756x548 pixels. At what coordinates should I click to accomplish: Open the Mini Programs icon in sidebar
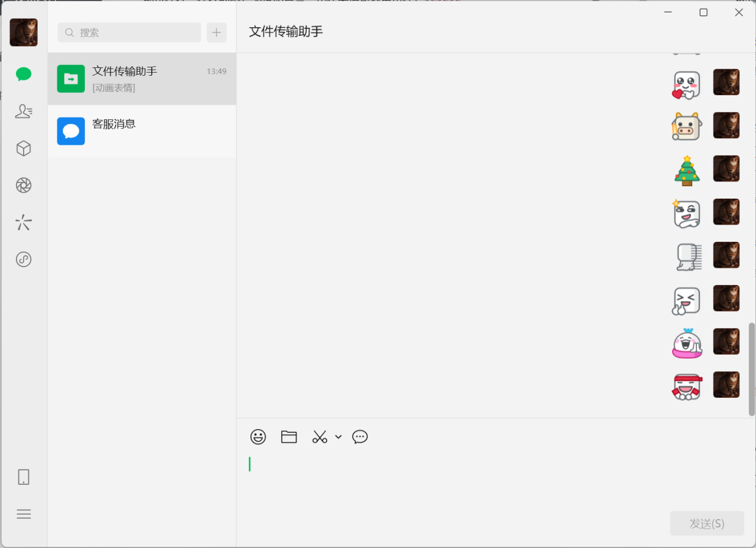tap(24, 260)
